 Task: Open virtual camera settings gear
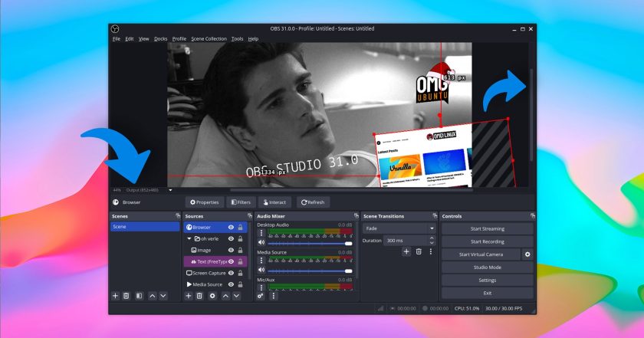coord(527,254)
